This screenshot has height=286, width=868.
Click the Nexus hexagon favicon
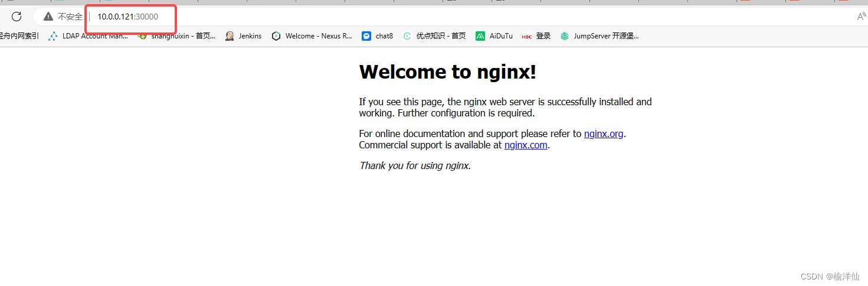pos(276,36)
